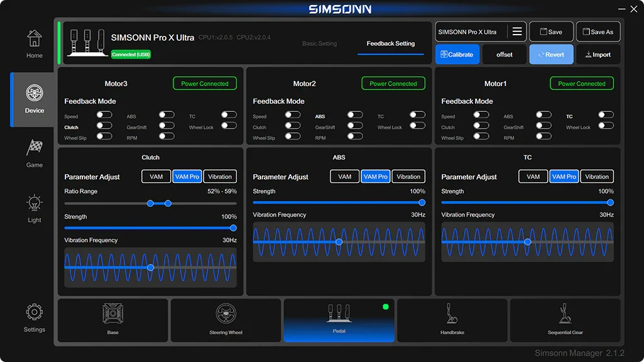This screenshot has height=362, width=644.
Task: Toggle ABS feedback for Motor2
Action: pyautogui.click(x=355, y=114)
